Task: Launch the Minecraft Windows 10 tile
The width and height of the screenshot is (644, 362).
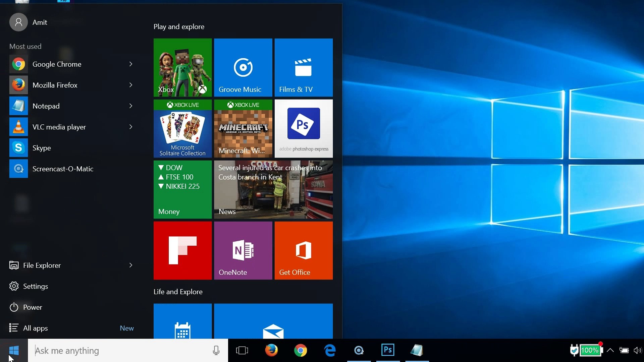Action: (x=243, y=128)
